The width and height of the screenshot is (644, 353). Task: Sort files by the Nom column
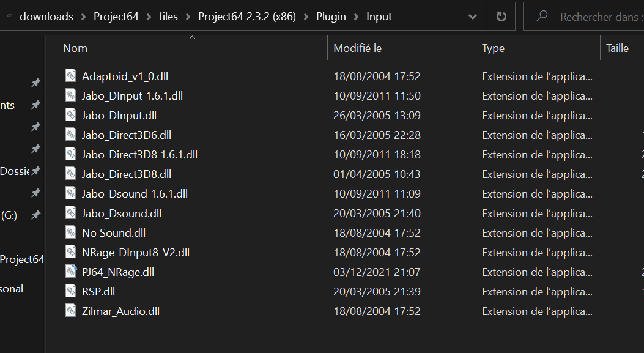pyautogui.click(x=75, y=48)
